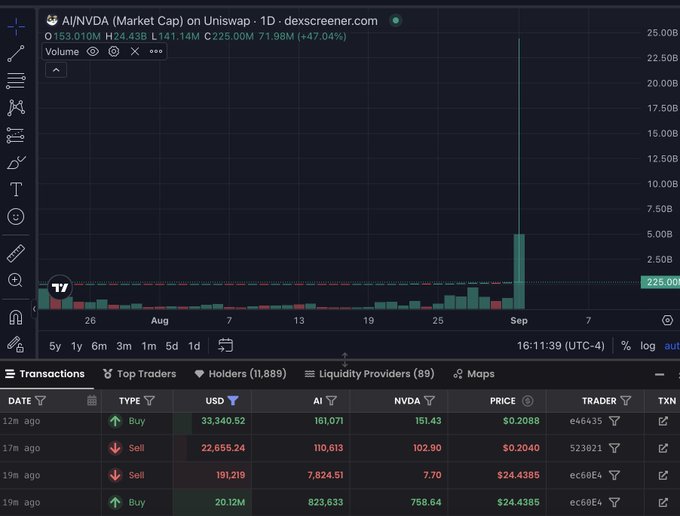Select the ruler measure tool
This screenshot has width=680, height=516.
pyautogui.click(x=16, y=253)
